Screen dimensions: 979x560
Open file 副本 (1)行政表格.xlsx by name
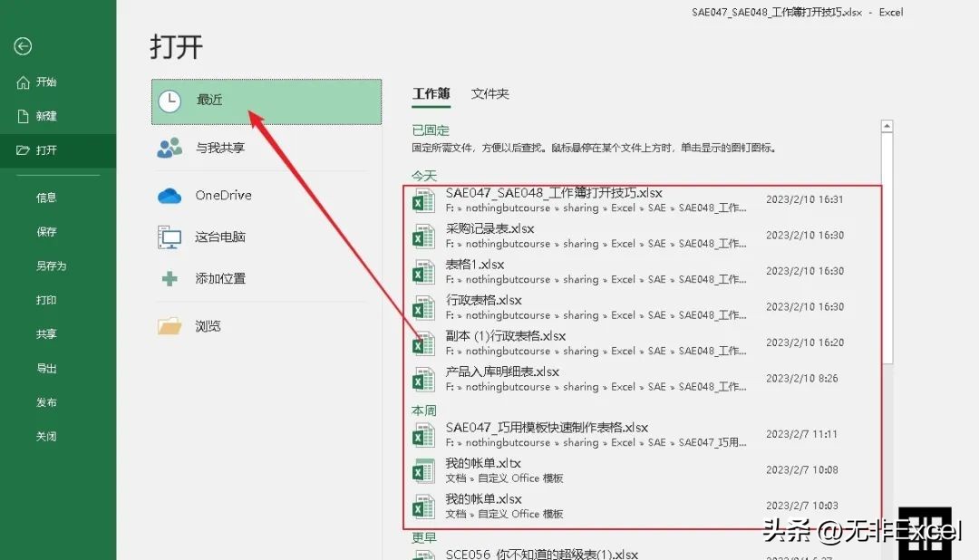pyautogui.click(x=506, y=336)
